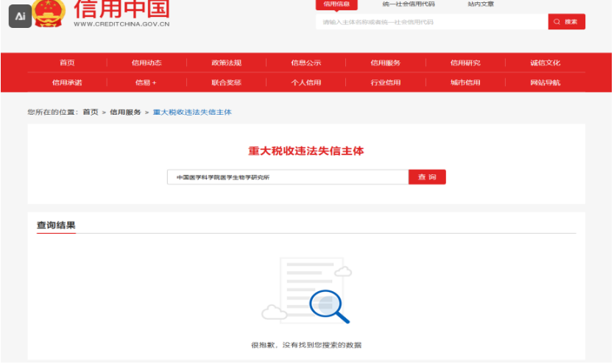Select the 信用信息 search tab

336,4
